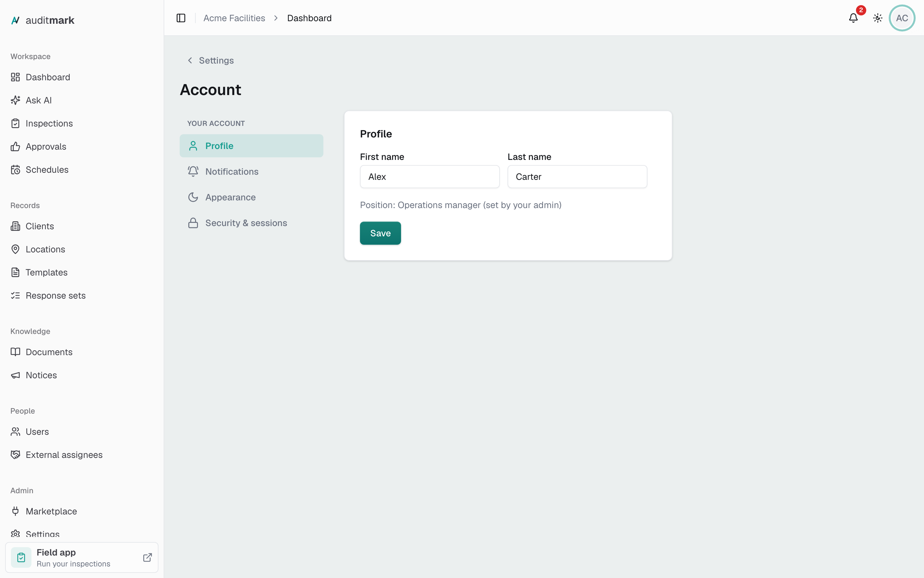Open the notifications bell icon
The image size is (924, 578).
tap(853, 18)
